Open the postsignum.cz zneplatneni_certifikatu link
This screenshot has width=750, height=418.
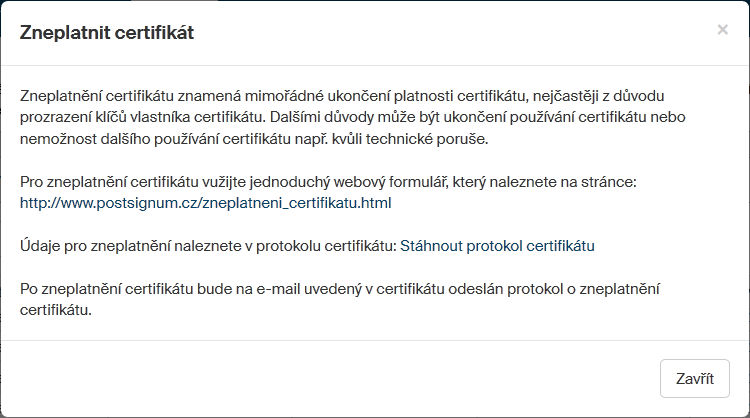(x=205, y=203)
